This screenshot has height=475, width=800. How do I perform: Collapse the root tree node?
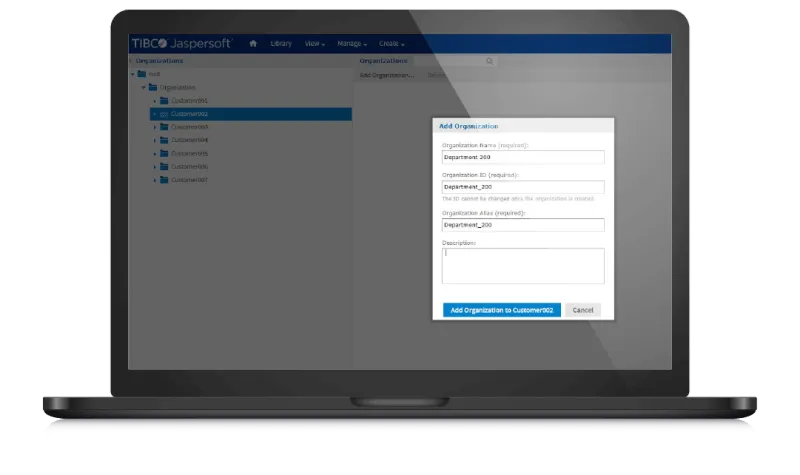click(x=133, y=74)
